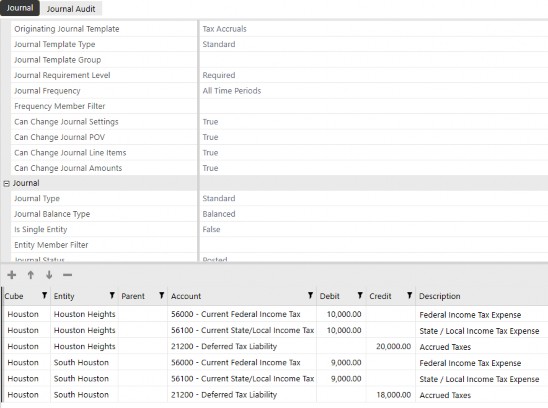
Task: Select the 20,000.00 credit cell
Action: point(391,346)
